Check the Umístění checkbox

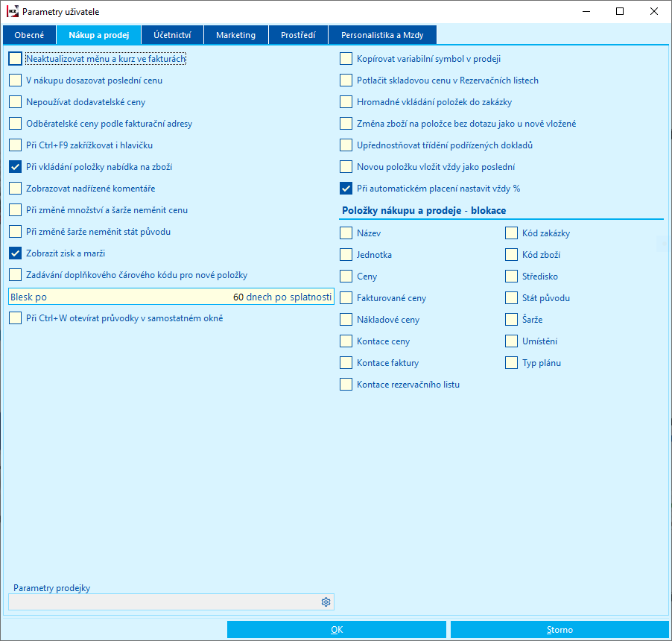coord(511,341)
